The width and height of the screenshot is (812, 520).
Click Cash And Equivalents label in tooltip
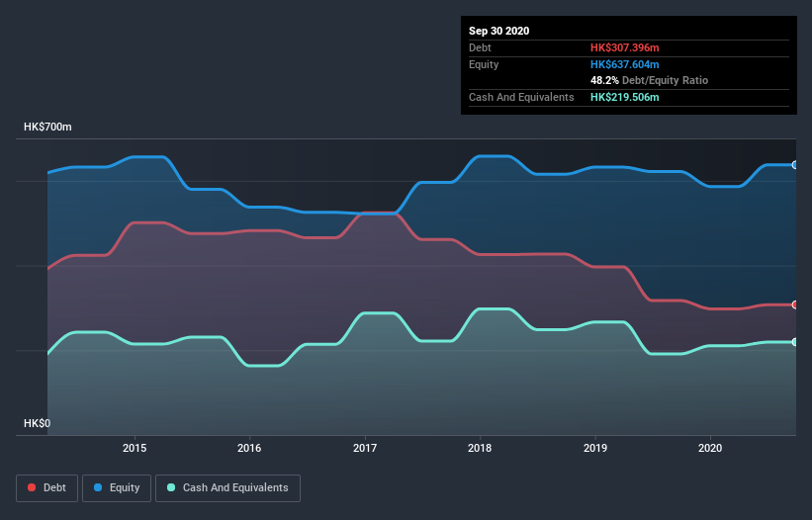[x=521, y=97]
